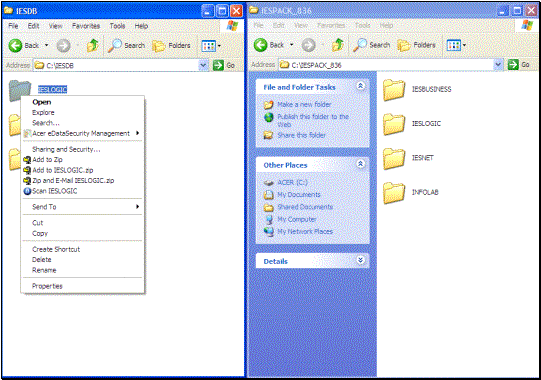Select the INFOLAB folder
The height and width of the screenshot is (380, 541).
pos(411,192)
